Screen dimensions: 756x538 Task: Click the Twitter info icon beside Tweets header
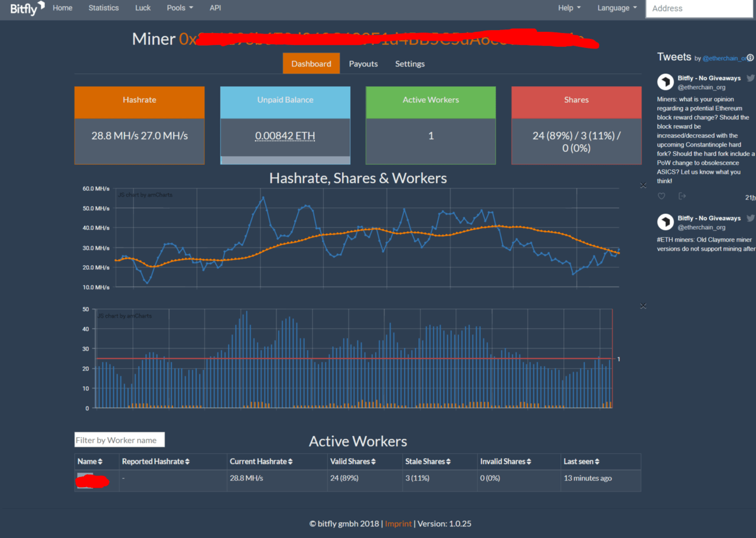750,58
